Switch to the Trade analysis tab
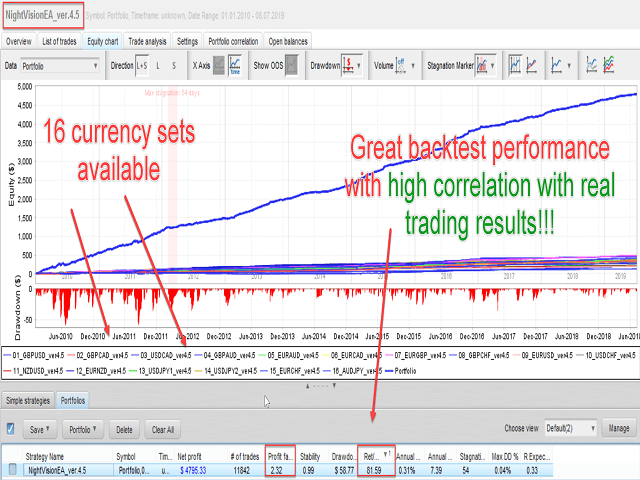Viewport: 640px width, 480px height. (147, 41)
